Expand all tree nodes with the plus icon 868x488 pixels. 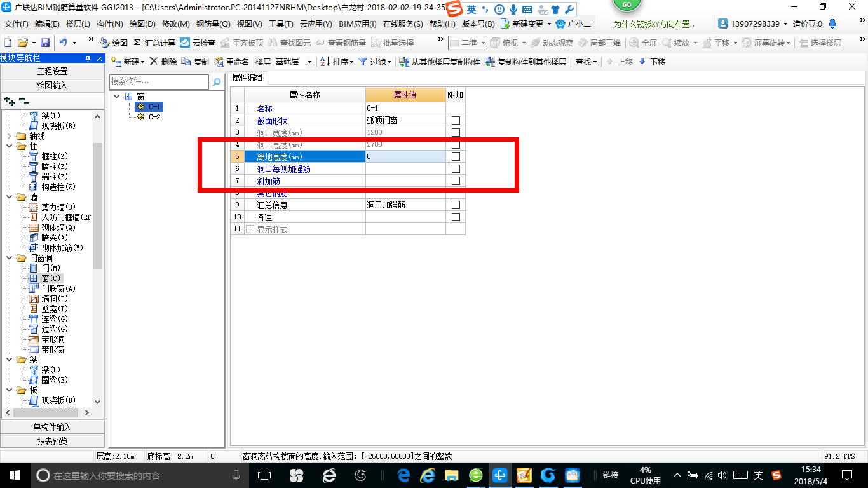(x=9, y=101)
